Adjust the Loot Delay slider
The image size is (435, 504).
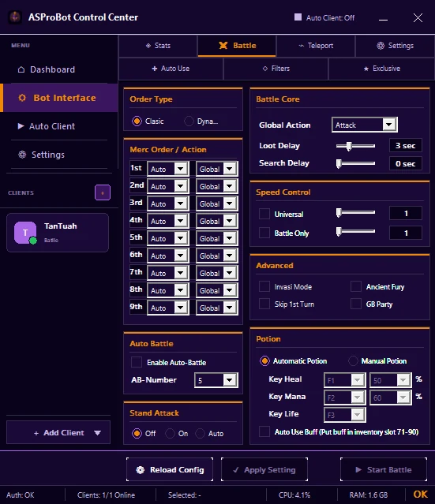coord(355,146)
